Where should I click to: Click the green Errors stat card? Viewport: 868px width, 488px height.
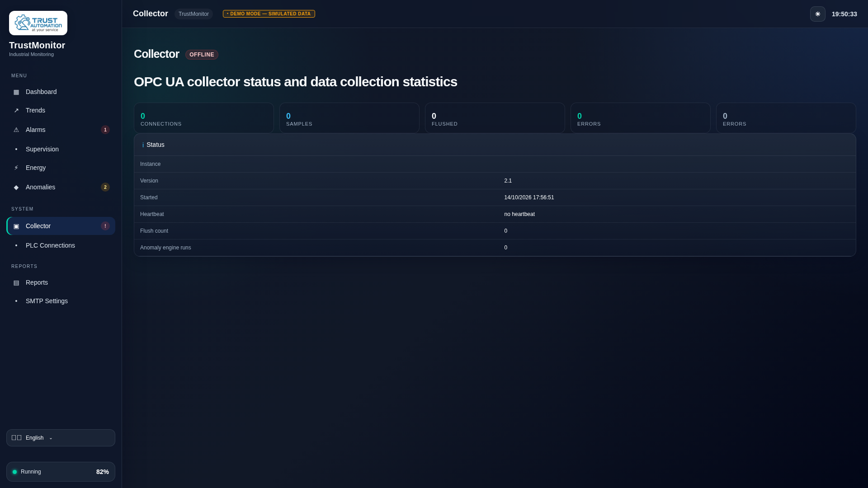[641, 118]
